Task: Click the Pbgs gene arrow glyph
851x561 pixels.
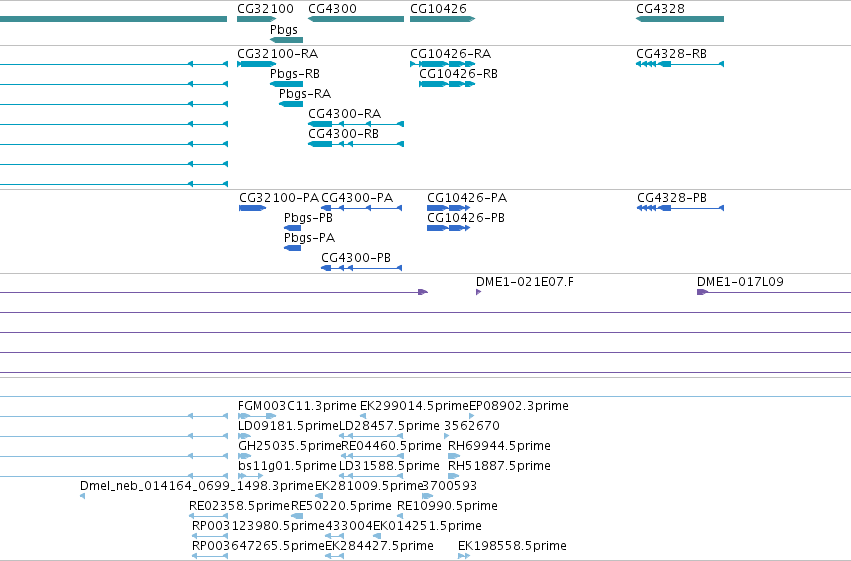Action: point(287,40)
